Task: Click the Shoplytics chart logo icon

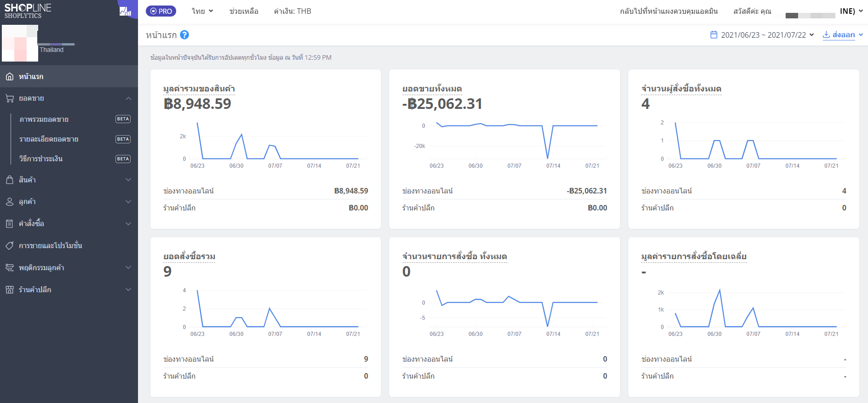Action: point(125,11)
